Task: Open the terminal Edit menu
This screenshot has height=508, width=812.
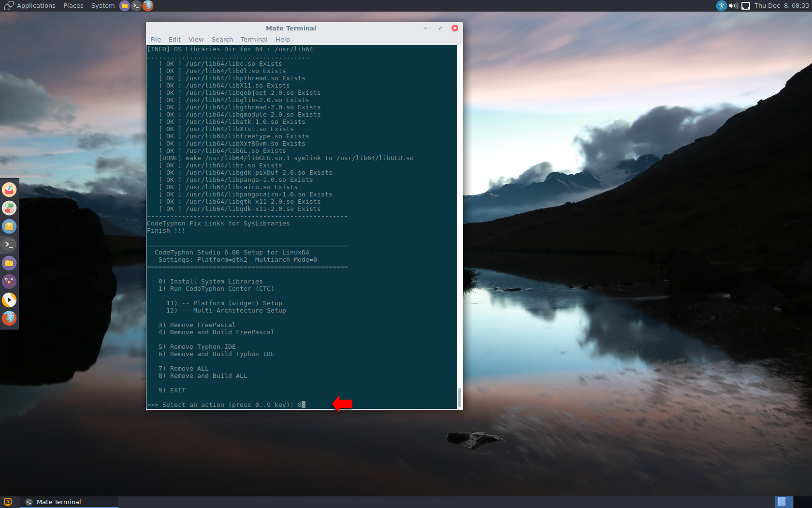Action: pyautogui.click(x=174, y=40)
